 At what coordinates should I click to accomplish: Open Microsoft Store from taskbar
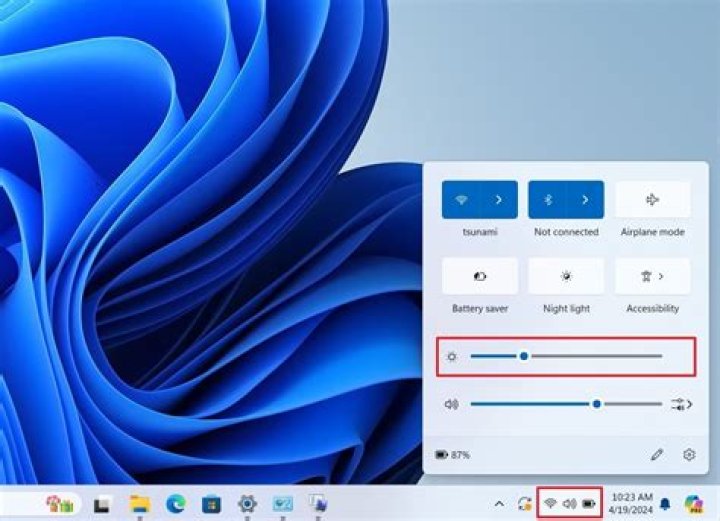tap(211, 504)
